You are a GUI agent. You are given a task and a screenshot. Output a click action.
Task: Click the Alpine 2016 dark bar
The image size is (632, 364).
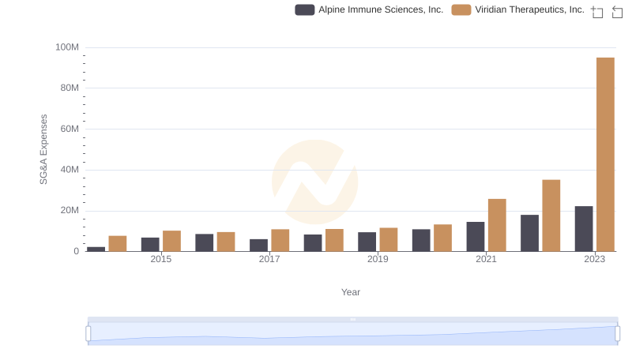tap(205, 243)
